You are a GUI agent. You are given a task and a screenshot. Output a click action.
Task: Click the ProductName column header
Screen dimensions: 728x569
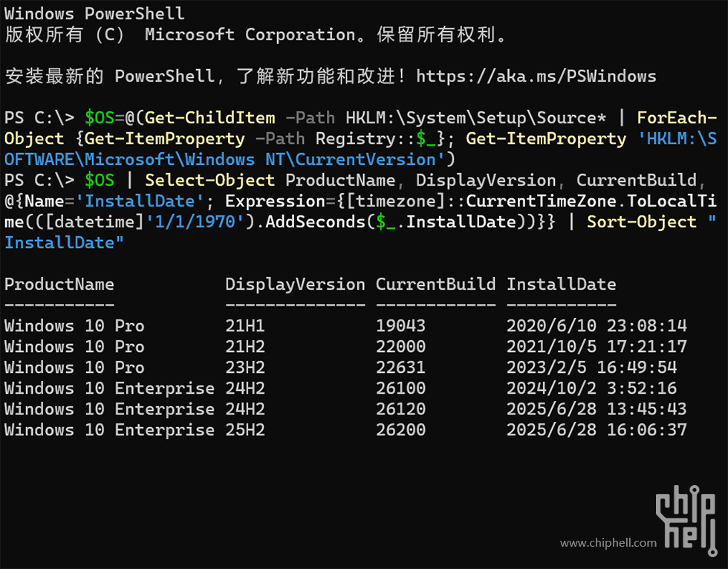click(59, 284)
